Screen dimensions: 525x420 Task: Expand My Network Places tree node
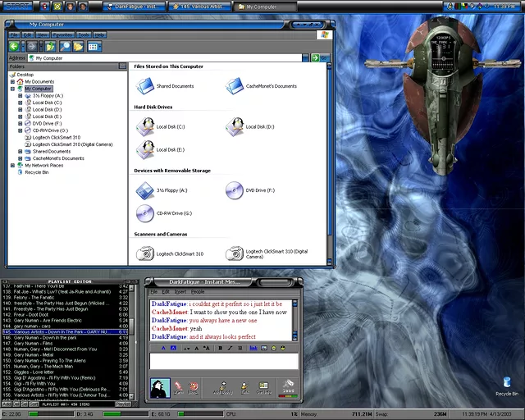(x=13, y=165)
